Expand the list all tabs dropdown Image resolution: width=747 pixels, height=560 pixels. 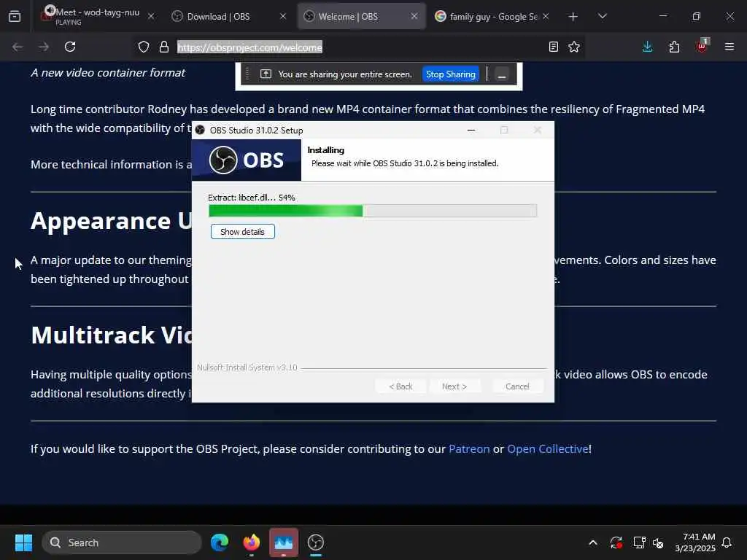click(x=602, y=17)
